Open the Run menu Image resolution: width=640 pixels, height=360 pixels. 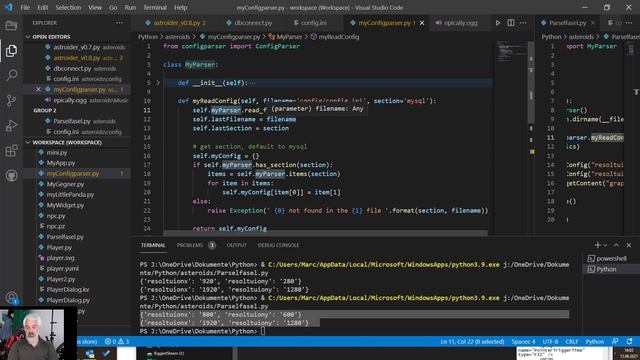pyautogui.click(x=130, y=7)
